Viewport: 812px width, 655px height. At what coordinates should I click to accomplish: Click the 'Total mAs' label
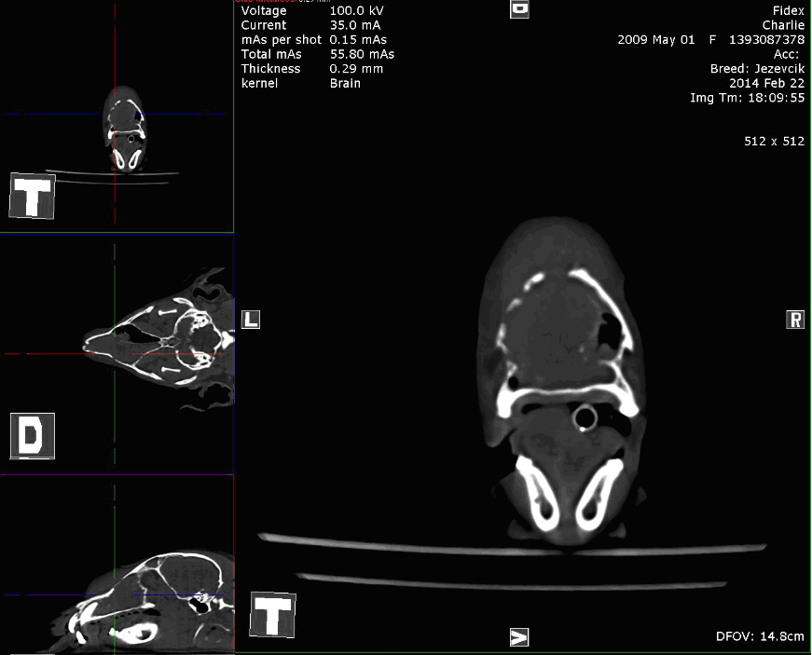click(271, 54)
